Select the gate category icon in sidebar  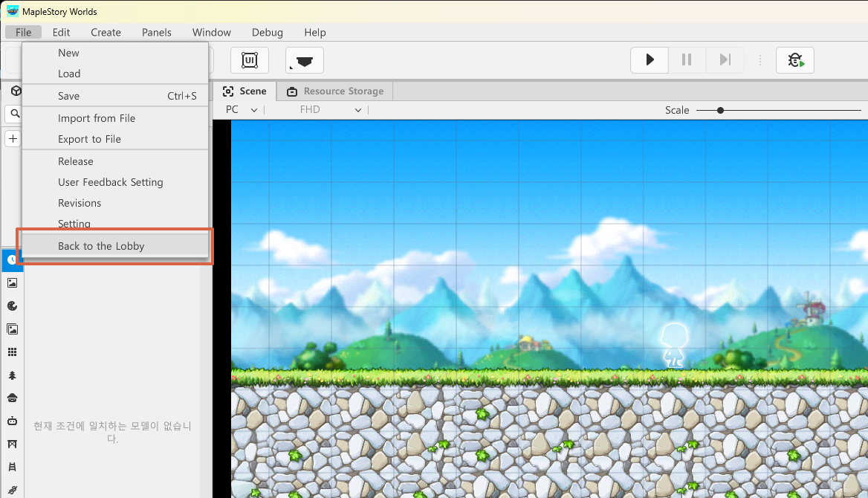[12, 444]
